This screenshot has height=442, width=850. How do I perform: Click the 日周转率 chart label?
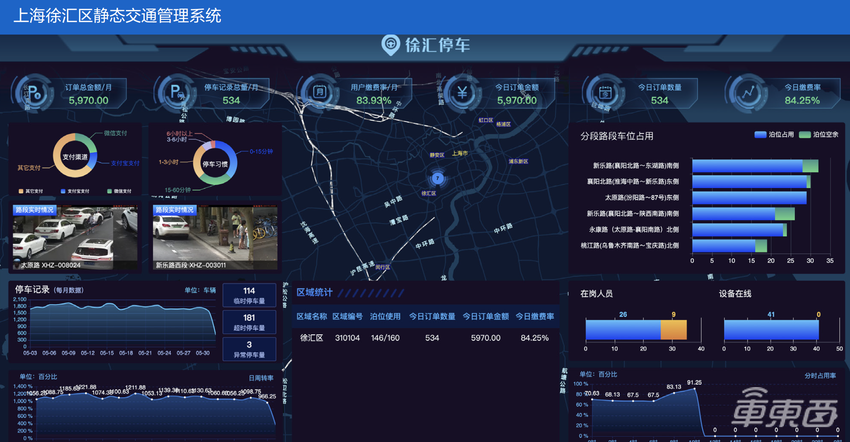pos(261,378)
